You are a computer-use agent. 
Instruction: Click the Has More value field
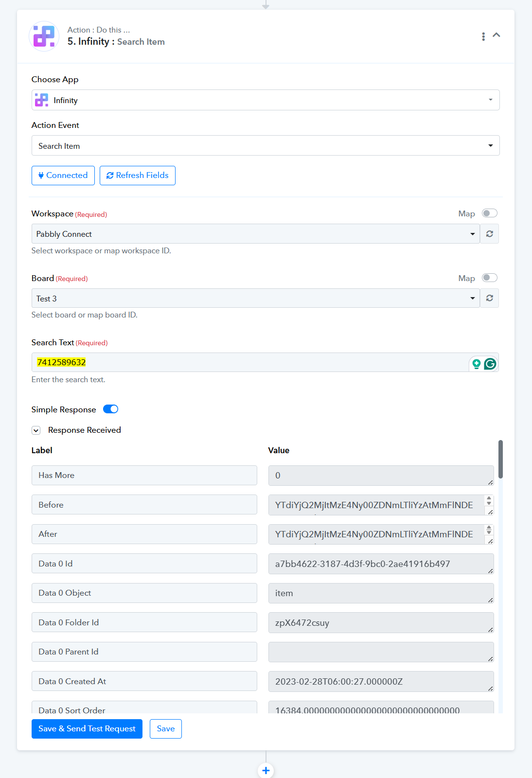pyautogui.click(x=381, y=476)
